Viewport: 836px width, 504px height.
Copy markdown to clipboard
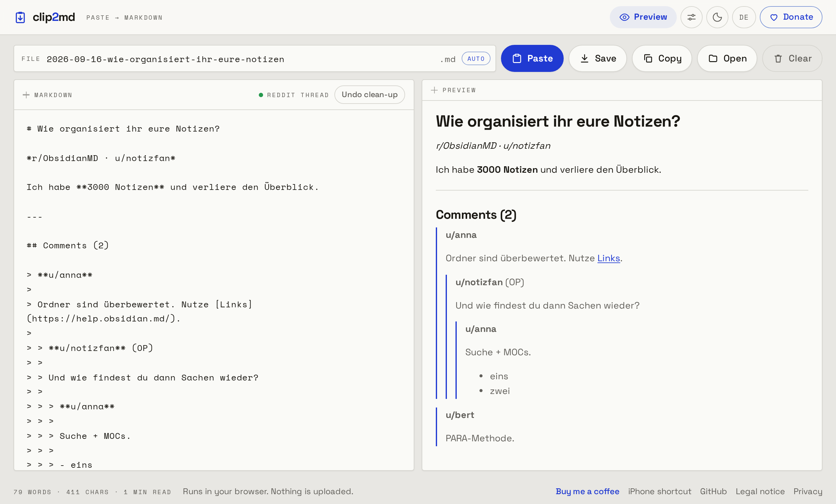[662, 58]
